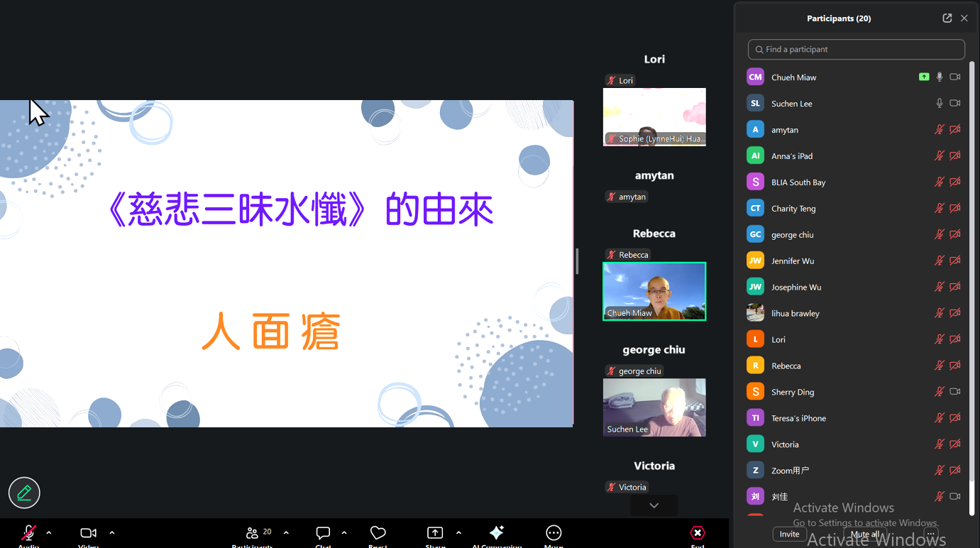Click the Mute all button

pyautogui.click(x=865, y=534)
